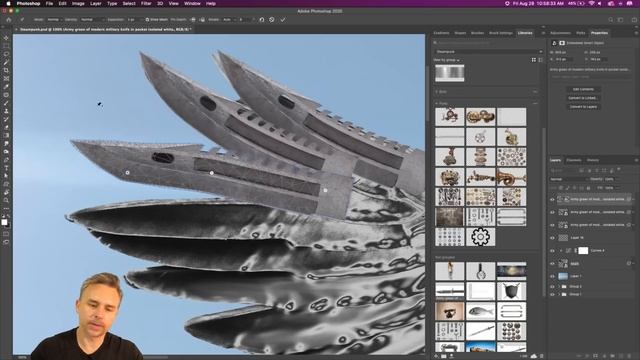Hide the second Army green layer
This screenshot has height=360, width=640.
click(x=552, y=212)
